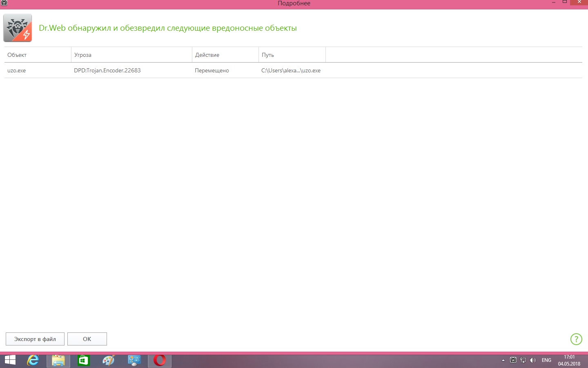588x368 pixels.
Task: Select the C:\Users\alexa...\uzo.exe path cell
Action: pos(291,70)
